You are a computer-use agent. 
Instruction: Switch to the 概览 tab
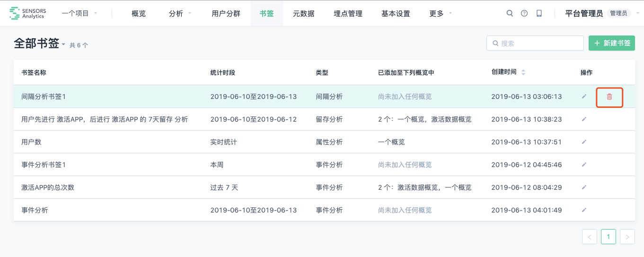(x=139, y=13)
